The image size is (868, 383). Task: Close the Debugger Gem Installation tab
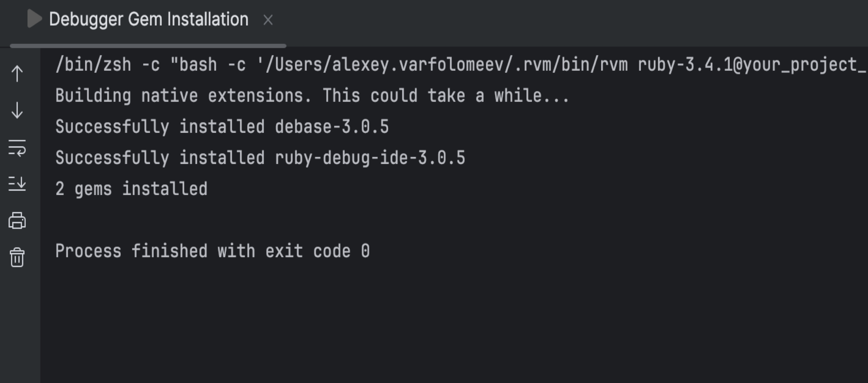tap(268, 20)
